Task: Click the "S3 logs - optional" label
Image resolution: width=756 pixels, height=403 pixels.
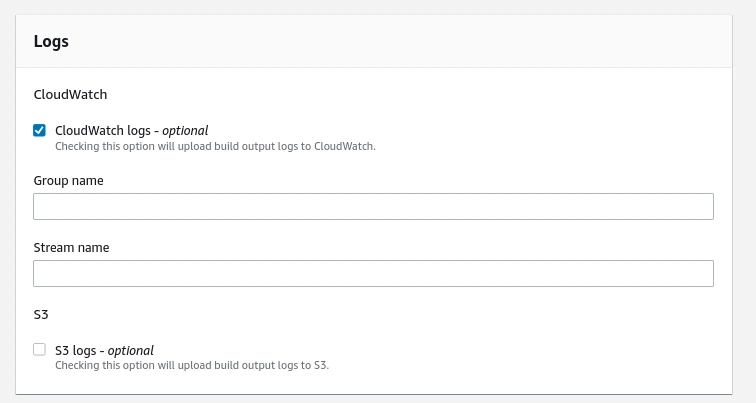Action: (x=104, y=350)
